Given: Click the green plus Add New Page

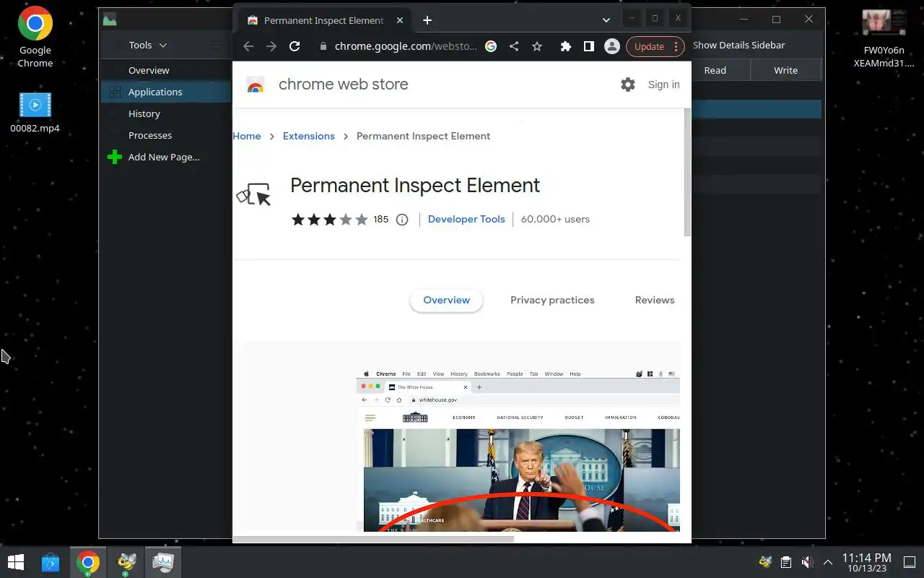Looking at the screenshot, I should pos(114,157).
